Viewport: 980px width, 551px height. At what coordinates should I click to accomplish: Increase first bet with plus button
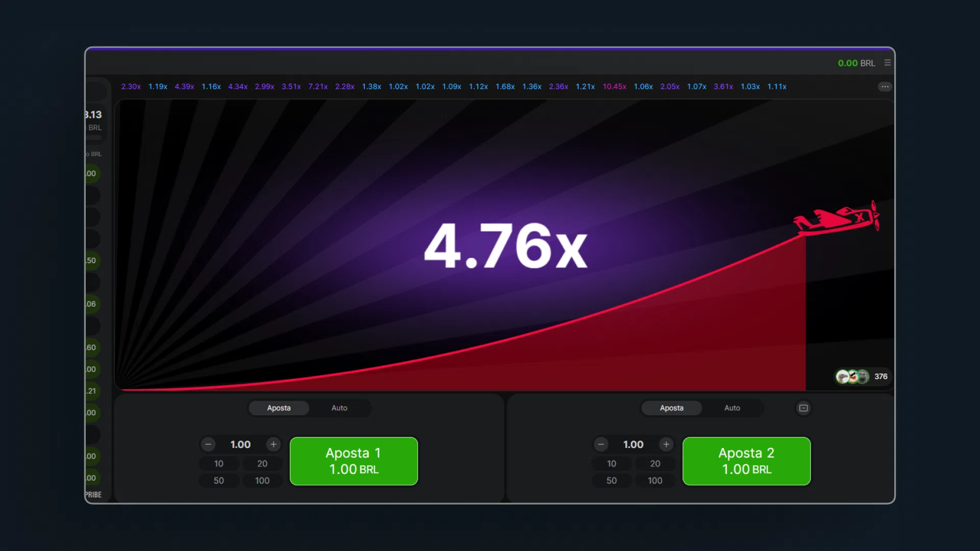pyautogui.click(x=274, y=444)
